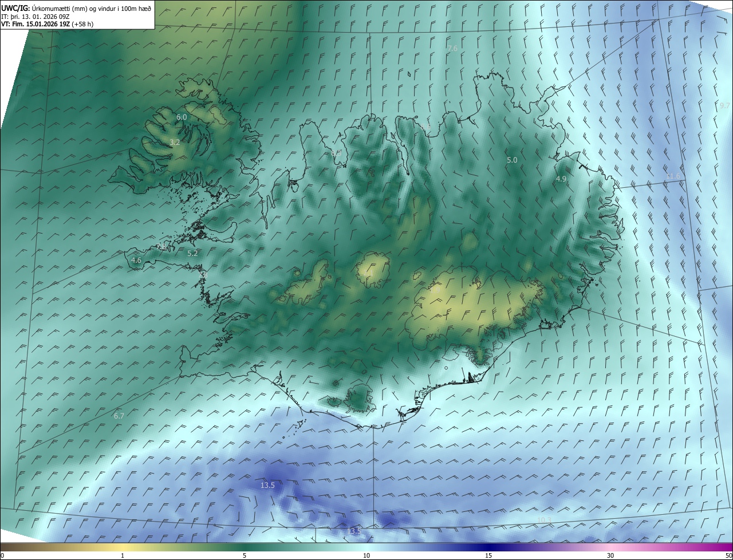Click the 6.0 value on the Westfjords
Viewport: 733px width, 560px height.
pyautogui.click(x=182, y=117)
